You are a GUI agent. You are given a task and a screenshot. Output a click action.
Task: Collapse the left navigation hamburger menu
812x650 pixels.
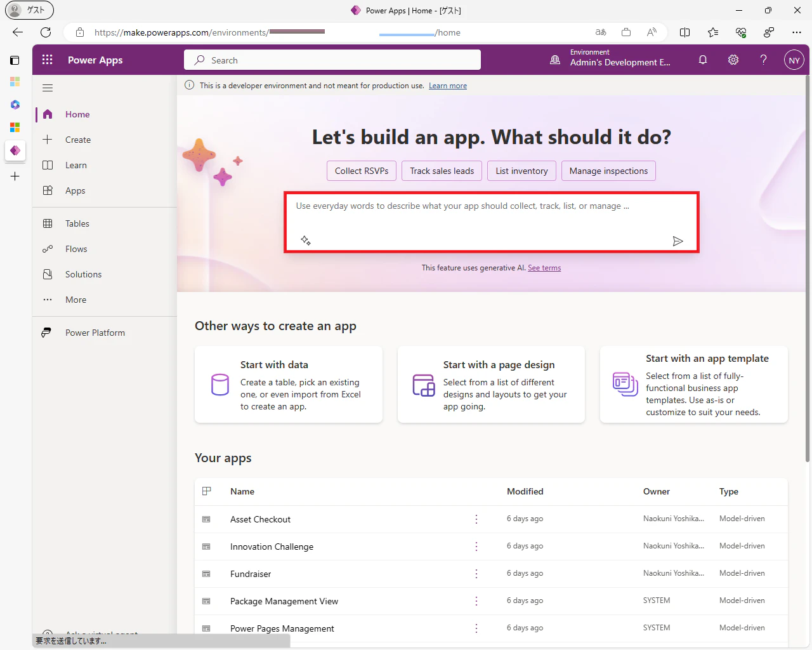tap(48, 88)
